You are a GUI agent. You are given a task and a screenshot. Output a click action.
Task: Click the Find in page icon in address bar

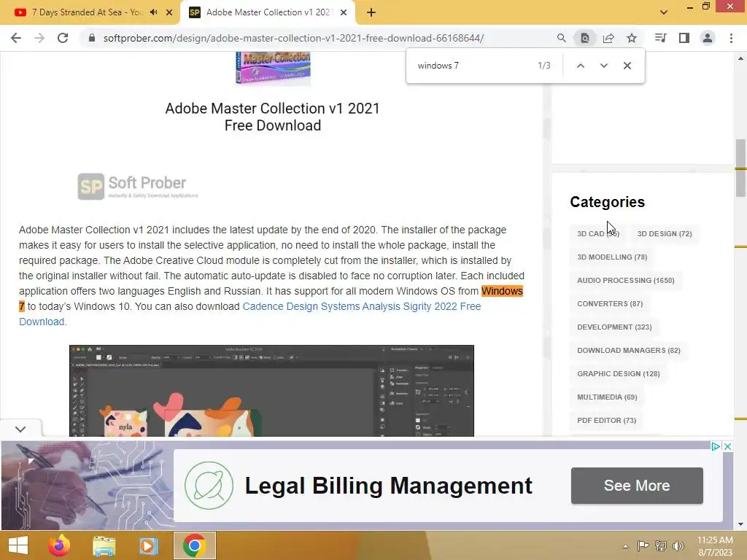point(584,38)
